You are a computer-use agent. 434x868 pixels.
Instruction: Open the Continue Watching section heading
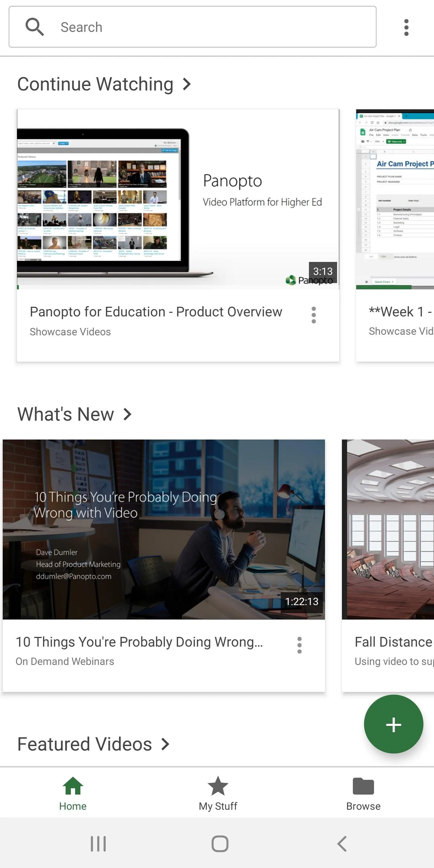(x=95, y=84)
